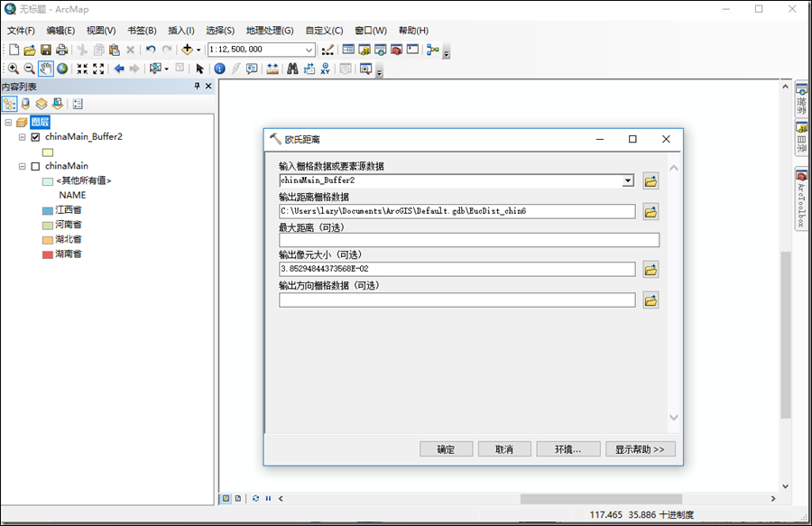The image size is (812, 526).
Task: Open the map scale dropdown
Action: tap(309, 50)
